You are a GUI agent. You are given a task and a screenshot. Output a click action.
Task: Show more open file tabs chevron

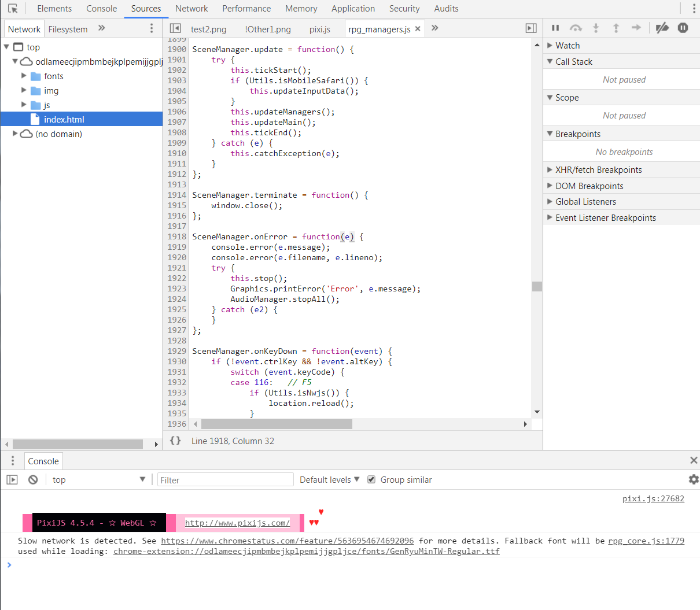[435, 28]
